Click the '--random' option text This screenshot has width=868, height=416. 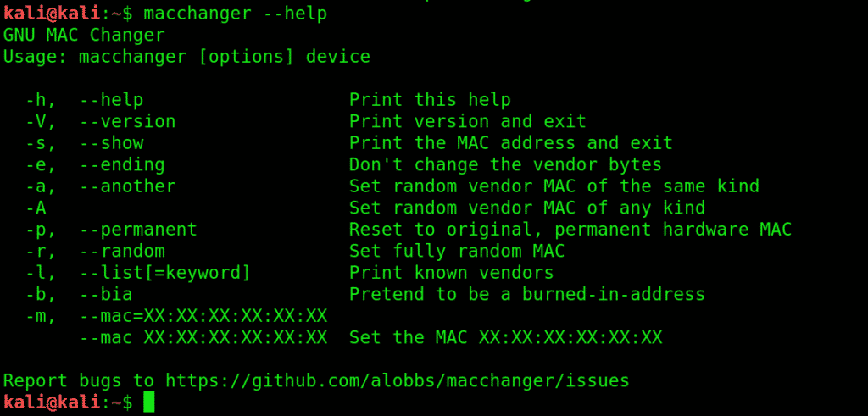(x=122, y=251)
